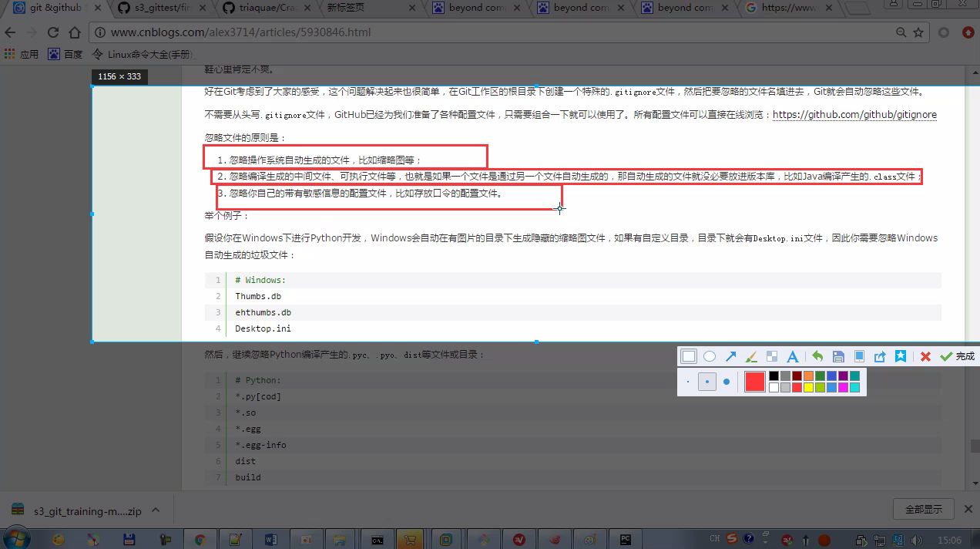The height and width of the screenshot is (549, 980).
Task: Pick the magenta color swatch
Action: (843, 388)
